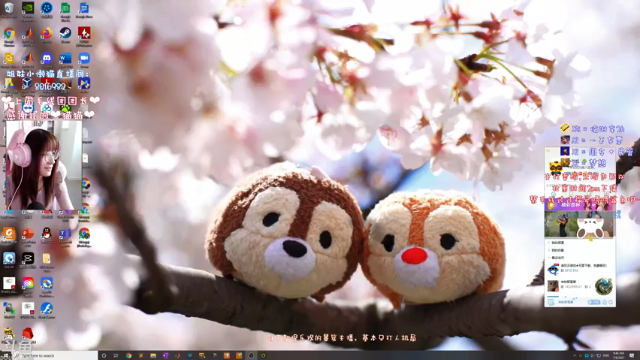Open File Explorer on the taskbar
This screenshot has width=640, height=360.
point(153,356)
